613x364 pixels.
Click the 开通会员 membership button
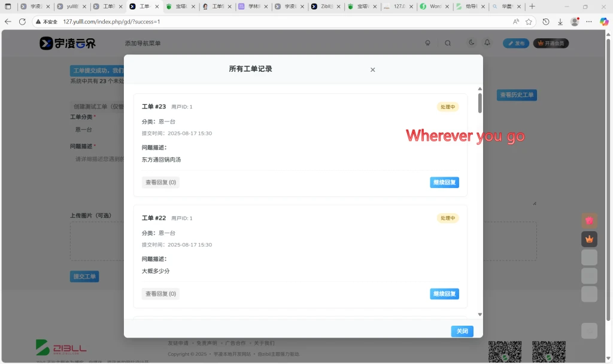point(550,43)
